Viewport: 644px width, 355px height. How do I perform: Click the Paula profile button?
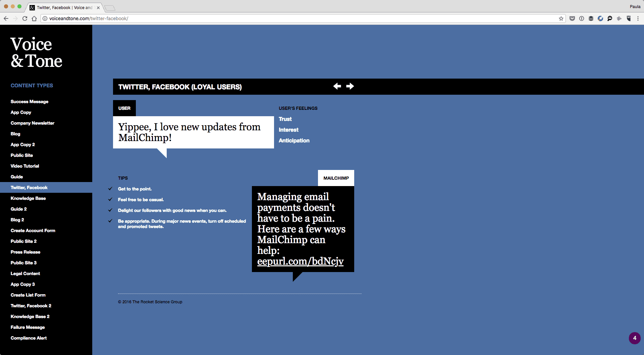coord(635,6)
